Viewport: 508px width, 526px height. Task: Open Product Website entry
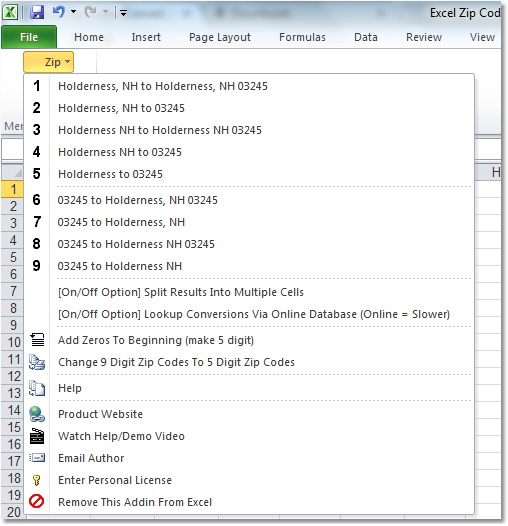[x=249, y=414]
